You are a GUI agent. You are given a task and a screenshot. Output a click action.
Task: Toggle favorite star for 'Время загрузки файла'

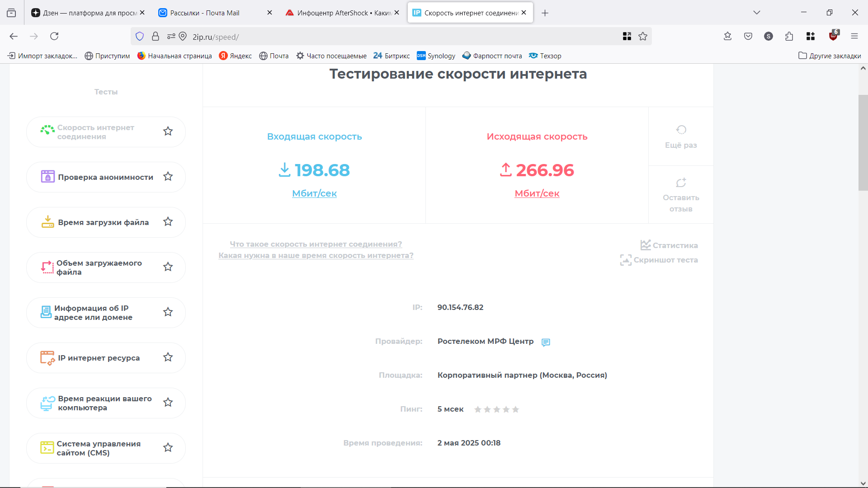click(x=168, y=222)
